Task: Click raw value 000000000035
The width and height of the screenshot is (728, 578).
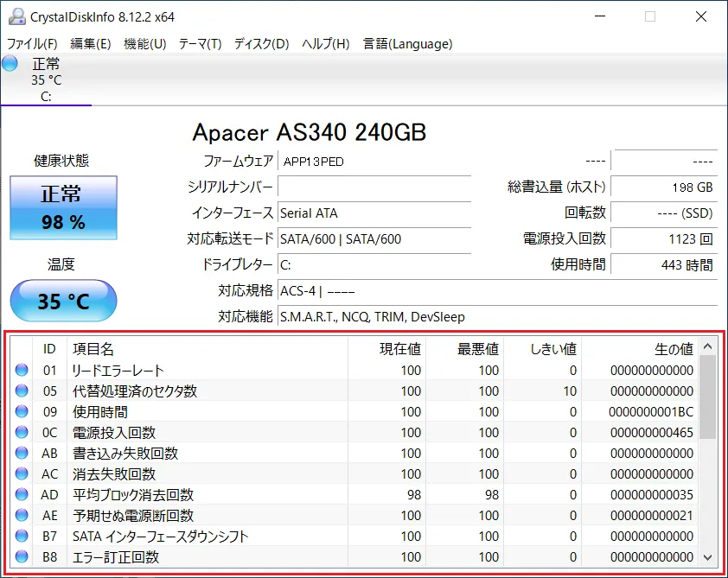Action: 652,495
